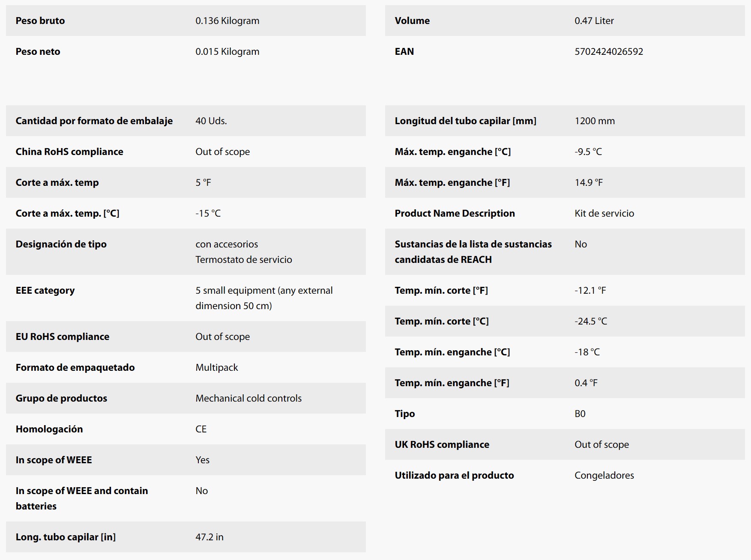Click the Mechanical cold controls product group
Screen dimensions: 751x560
pyautogui.click(x=248, y=398)
